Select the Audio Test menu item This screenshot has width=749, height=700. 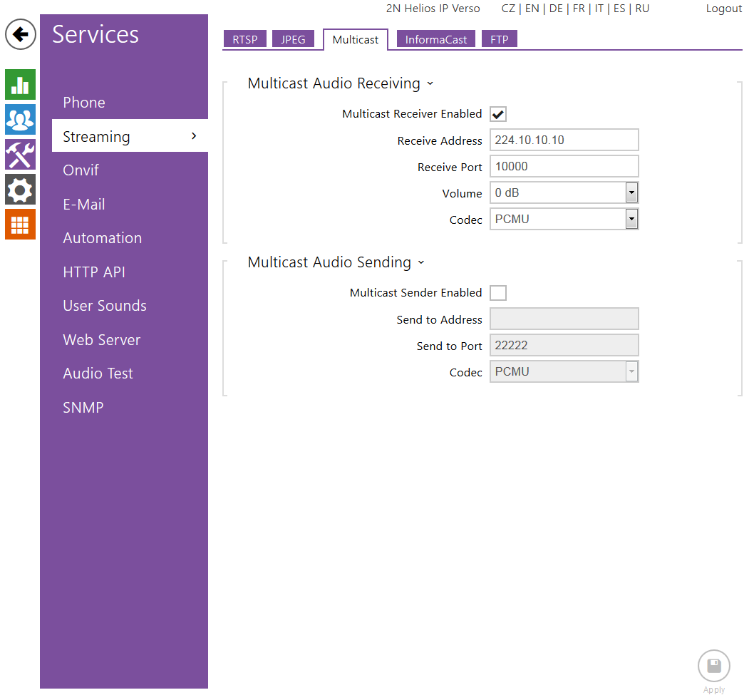click(98, 374)
